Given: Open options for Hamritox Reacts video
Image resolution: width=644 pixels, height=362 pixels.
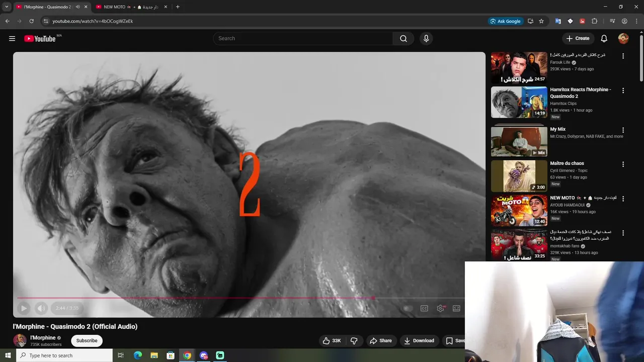Looking at the screenshot, I should [623, 91].
